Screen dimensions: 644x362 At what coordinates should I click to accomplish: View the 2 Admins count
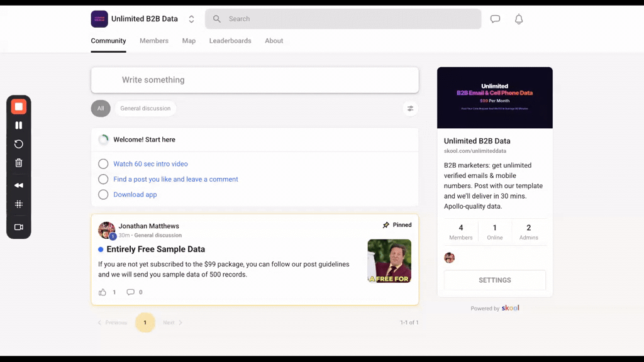528,232
